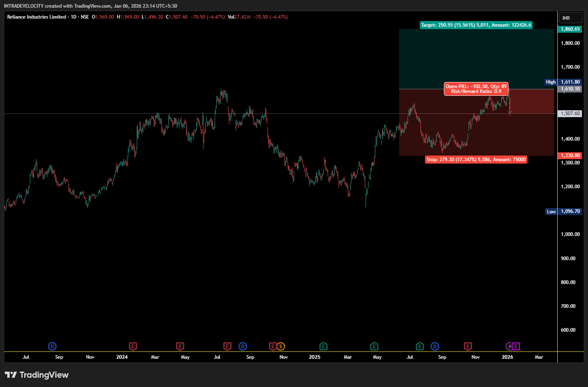The image size is (588, 387).
Task: Click the red earnings marker below November 2025
Action: pos(468,346)
